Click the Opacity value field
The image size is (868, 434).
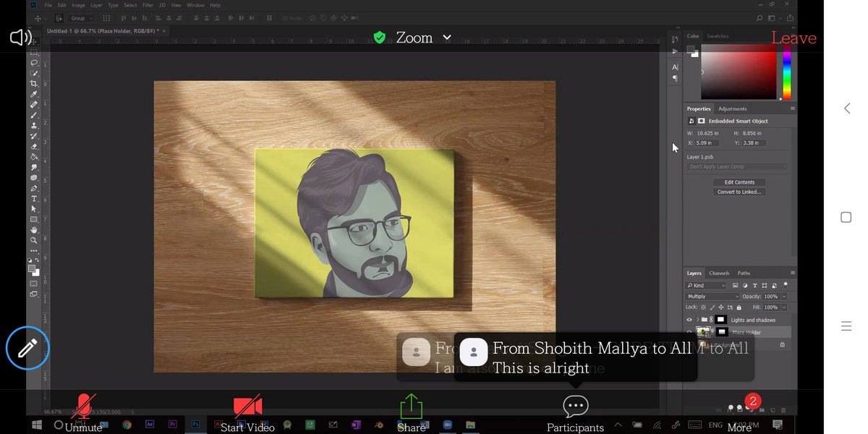click(x=770, y=296)
